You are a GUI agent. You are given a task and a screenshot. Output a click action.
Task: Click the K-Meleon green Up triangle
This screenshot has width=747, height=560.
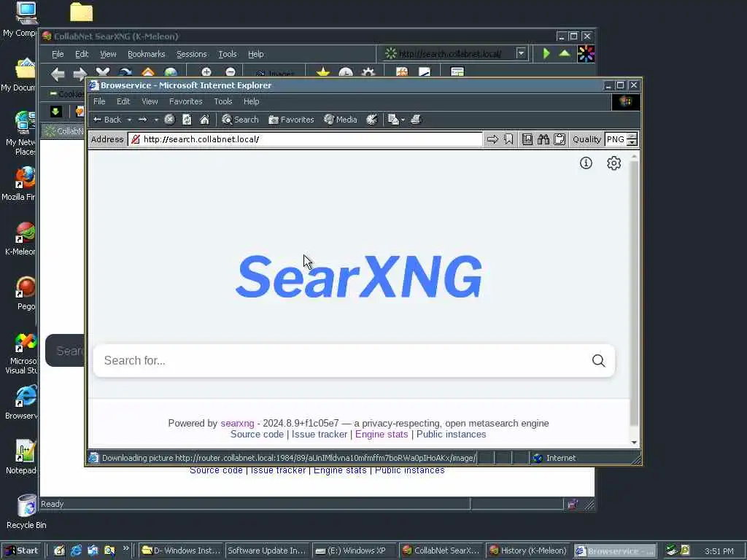[565, 53]
